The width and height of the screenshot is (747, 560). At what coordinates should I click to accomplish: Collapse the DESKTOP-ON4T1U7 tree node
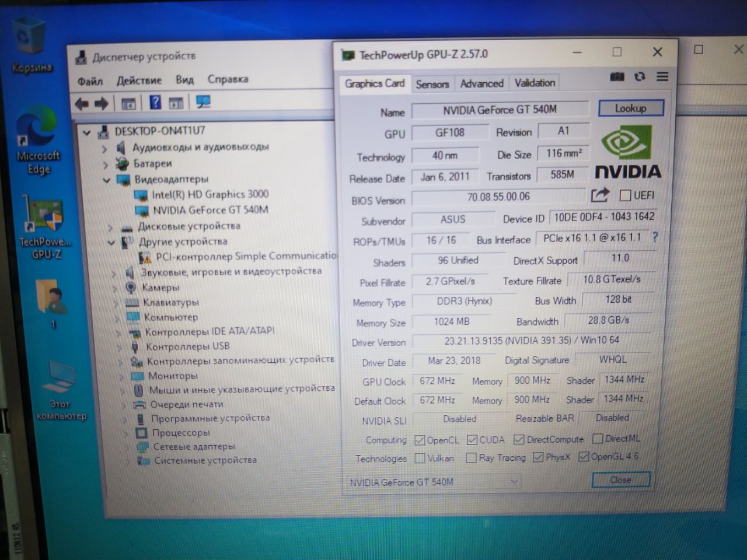87,133
